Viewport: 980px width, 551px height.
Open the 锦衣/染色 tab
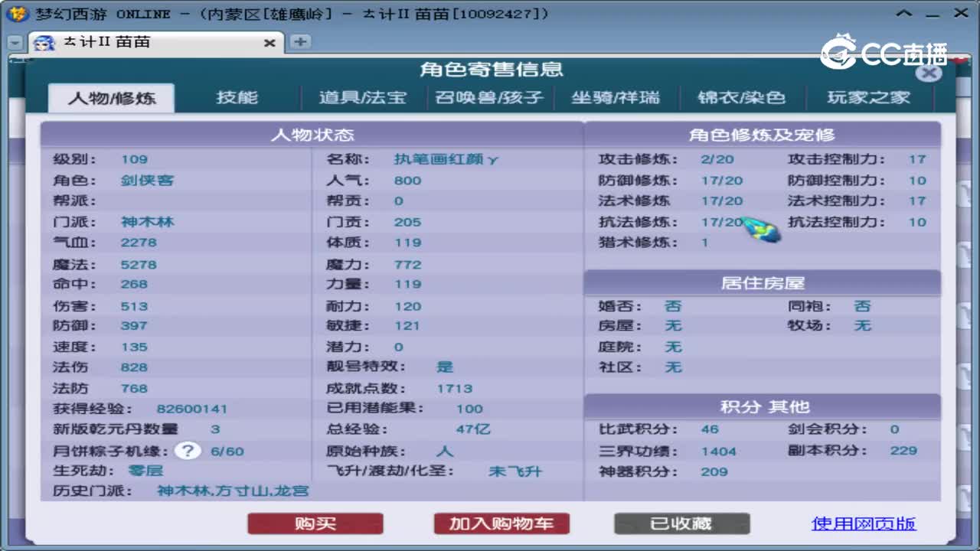(x=743, y=97)
